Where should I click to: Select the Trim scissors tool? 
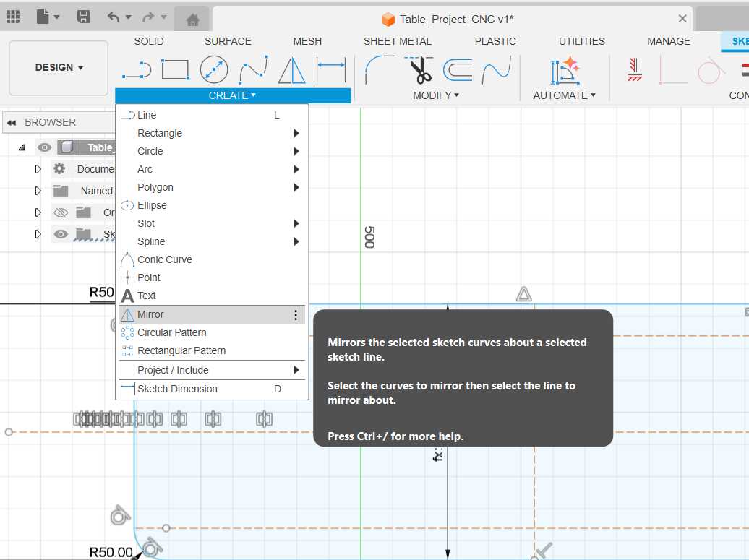(419, 69)
